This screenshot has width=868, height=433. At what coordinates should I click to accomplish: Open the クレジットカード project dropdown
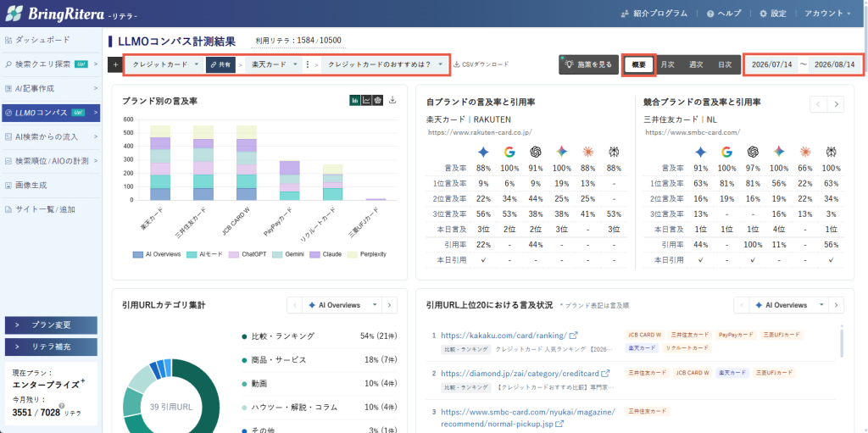[x=164, y=64]
